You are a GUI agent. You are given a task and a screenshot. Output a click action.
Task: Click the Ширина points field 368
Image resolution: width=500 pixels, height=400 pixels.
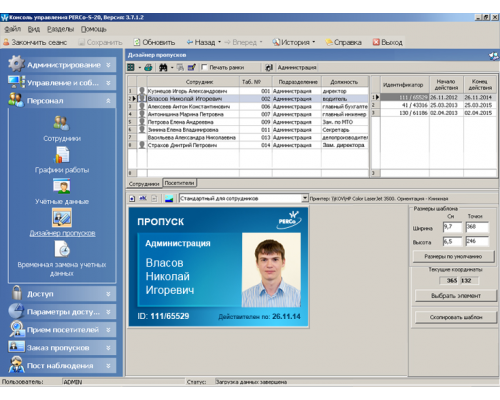(477, 227)
